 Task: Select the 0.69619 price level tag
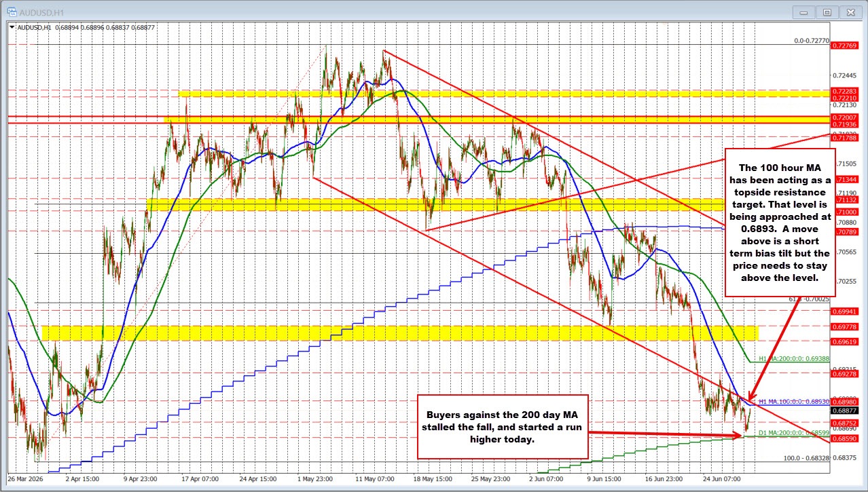[846, 341]
